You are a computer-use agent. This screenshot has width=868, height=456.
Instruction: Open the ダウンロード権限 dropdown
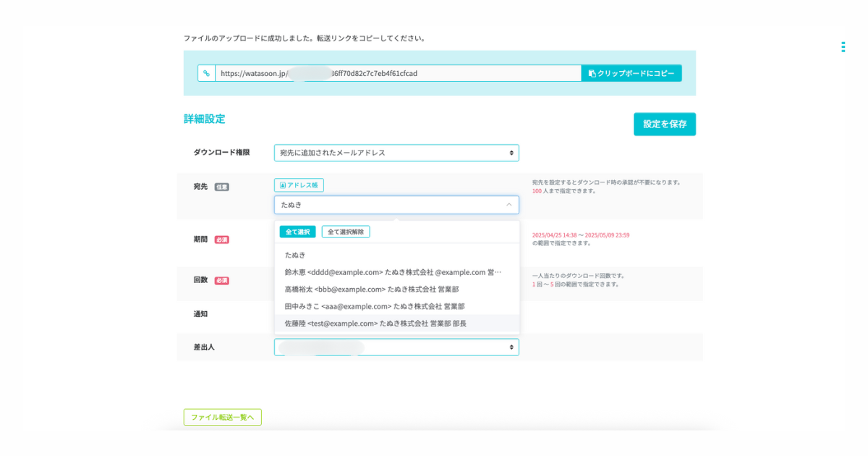396,153
